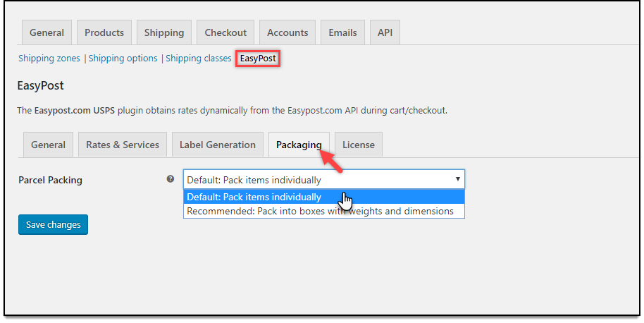Switch to the Products tab
This screenshot has height=323, width=644.
[x=104, y=32]
